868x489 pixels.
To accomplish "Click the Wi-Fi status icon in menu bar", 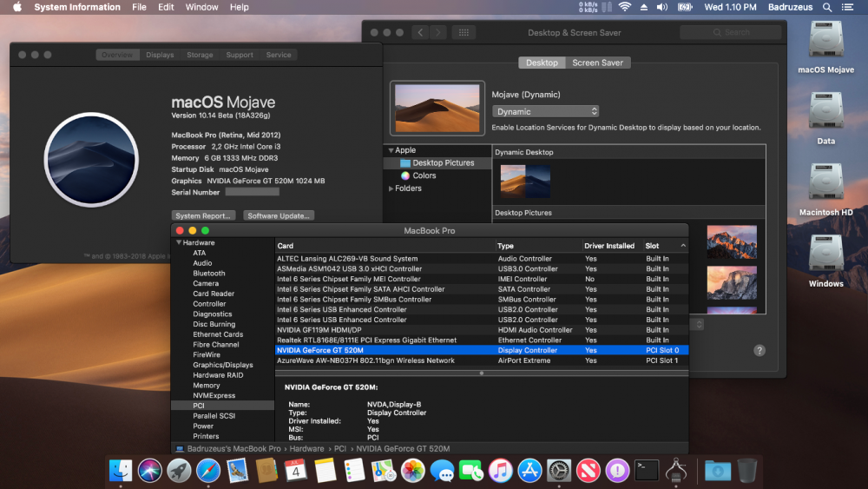I will (x=624, y=7).
